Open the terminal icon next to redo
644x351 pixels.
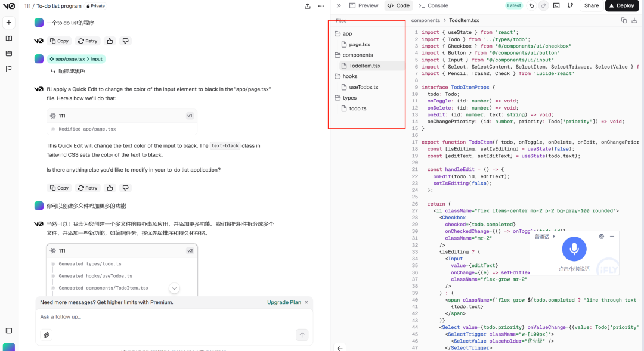click(x=556, y=5)
